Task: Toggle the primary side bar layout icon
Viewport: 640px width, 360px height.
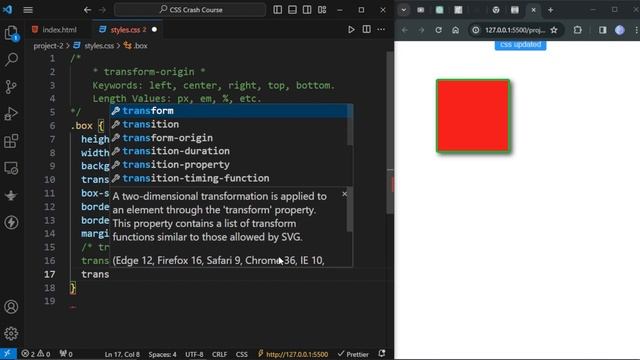Action: [278, 9]
